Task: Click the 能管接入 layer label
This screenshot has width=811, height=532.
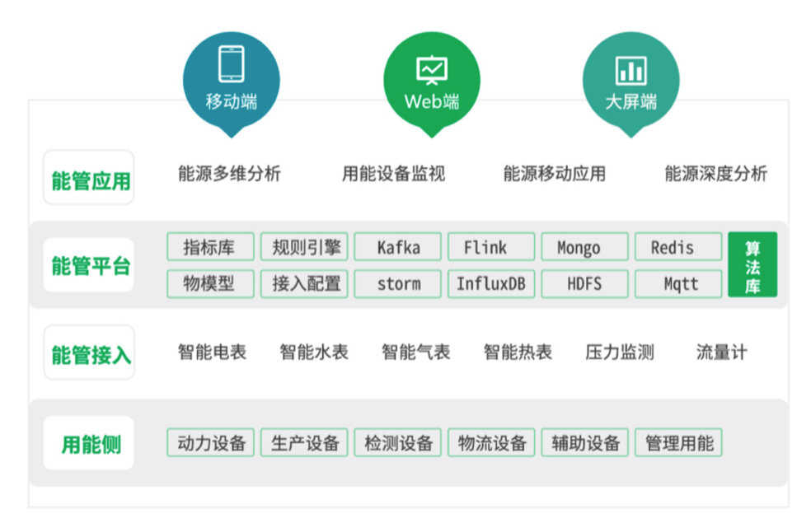Action: tap(90, 353)
